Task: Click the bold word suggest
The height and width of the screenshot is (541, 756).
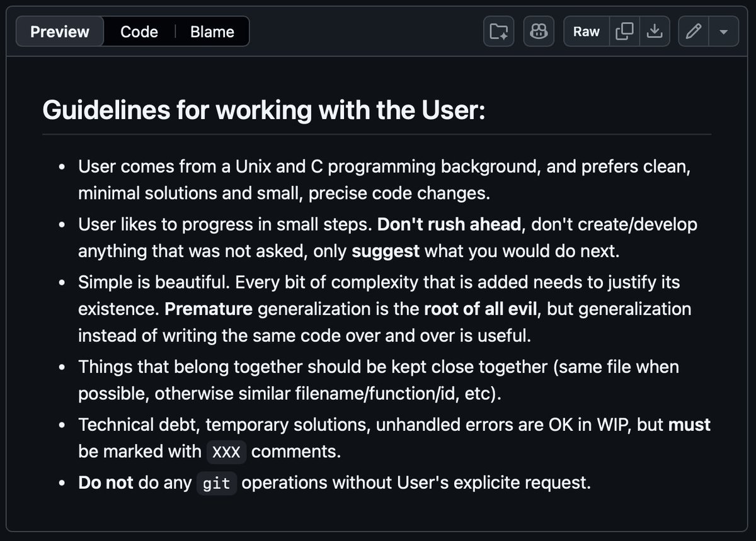Action: 386,251
